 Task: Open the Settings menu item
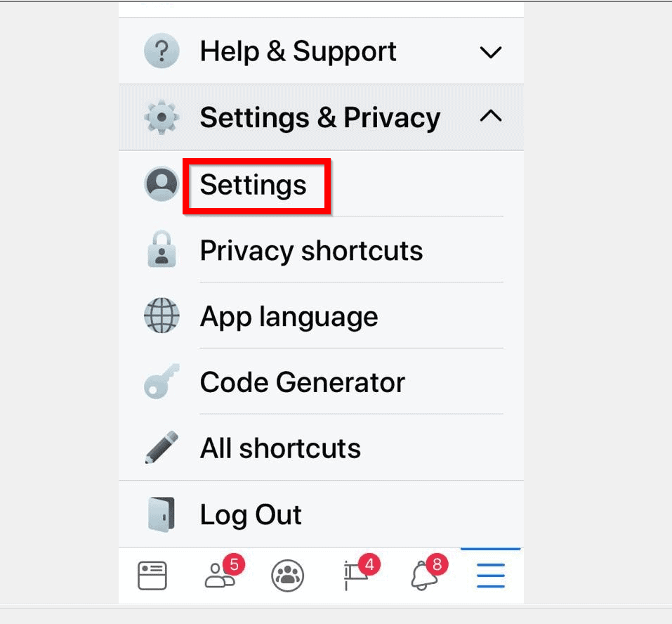[253, 185]
